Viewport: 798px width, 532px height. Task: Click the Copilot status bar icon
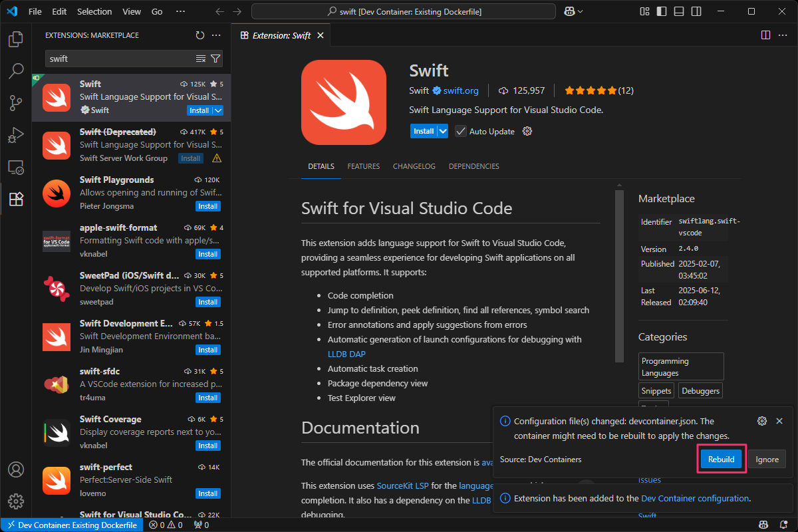[x=764, y=525]
